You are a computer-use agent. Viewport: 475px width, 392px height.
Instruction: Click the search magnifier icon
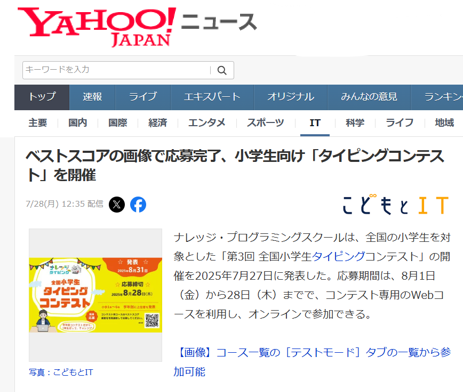pyautogui.click(x=222, y=70)
